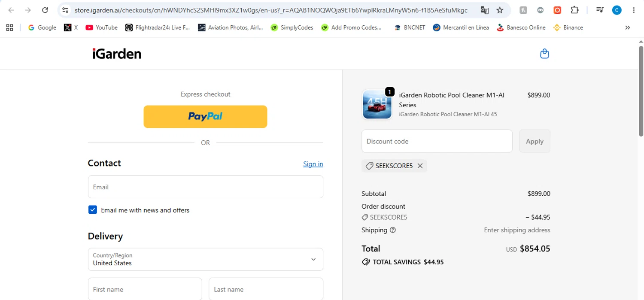The image size is (644, 300).
Task: Click the gray face extension icon
Action: pyautogui.click(x=541, y=10)
